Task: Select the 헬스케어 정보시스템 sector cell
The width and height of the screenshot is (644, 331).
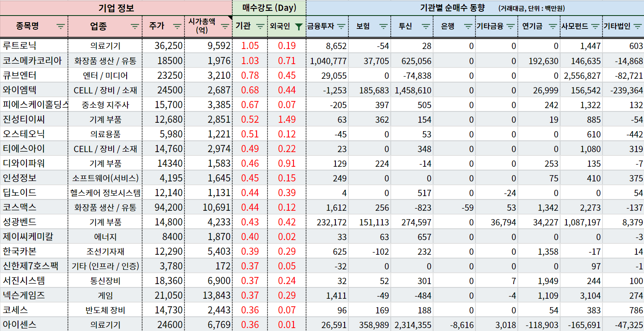Action: [x=105, y=193]
